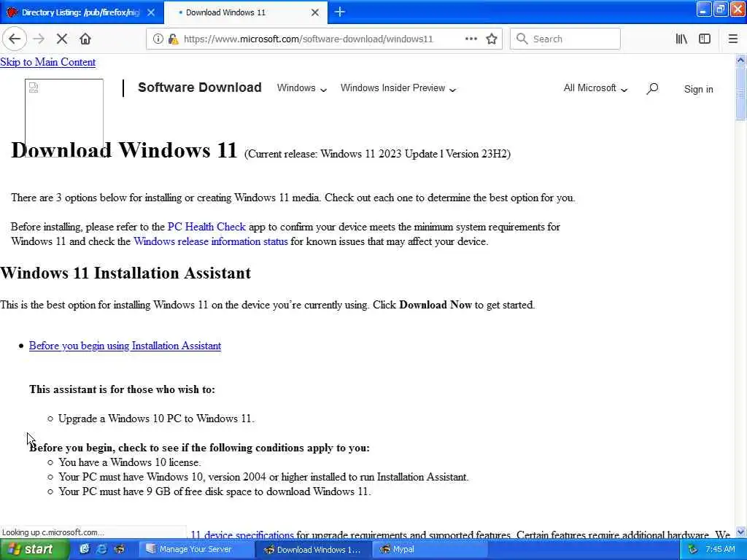Switch to Manage Your Server taskbar window

(x=196, y=549)
